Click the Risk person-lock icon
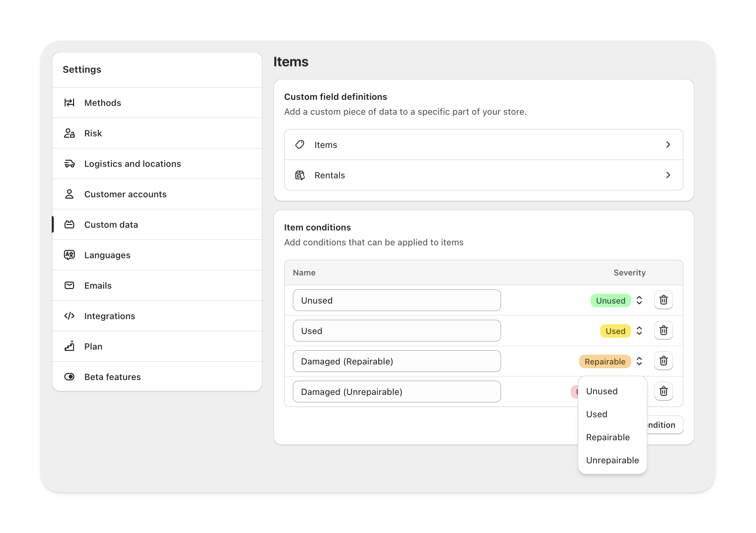 click(x=69, y=133)
